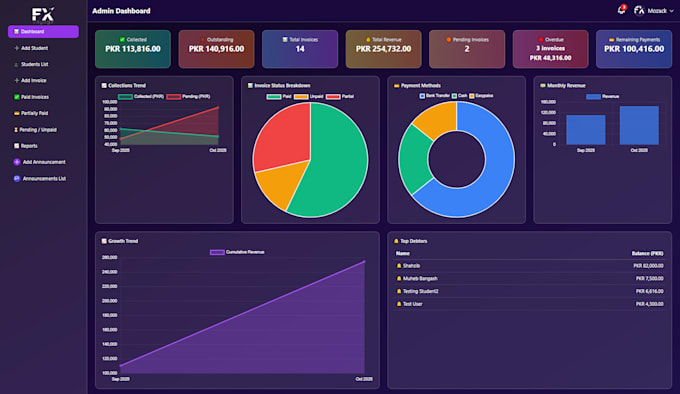Click the Dashboard icon in sidebar
Screen dimensions: 680x394
pyautogui.click(x=16, y=32)
